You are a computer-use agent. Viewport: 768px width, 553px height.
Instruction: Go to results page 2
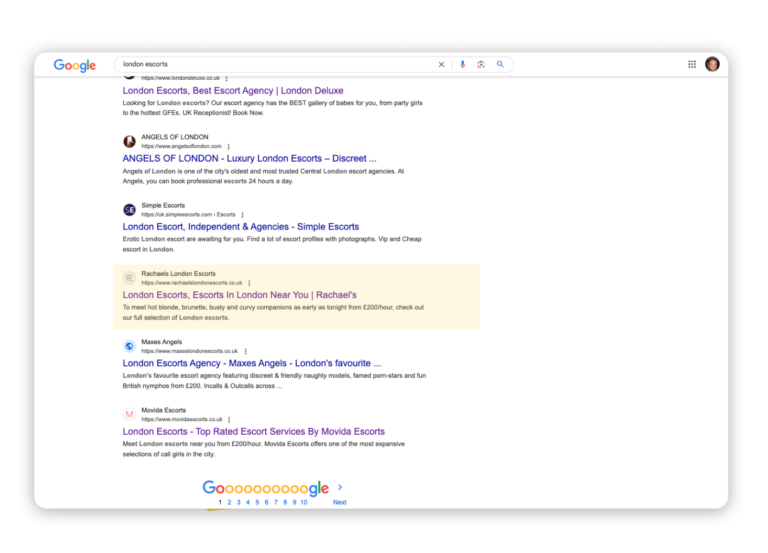click(x=229, y=502)
